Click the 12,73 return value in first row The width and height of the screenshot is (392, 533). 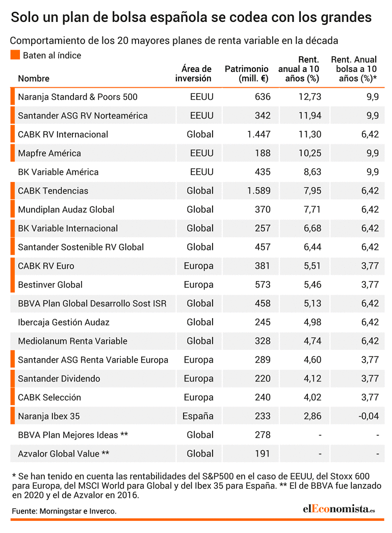pyautogui.click(x=310, y=97)
